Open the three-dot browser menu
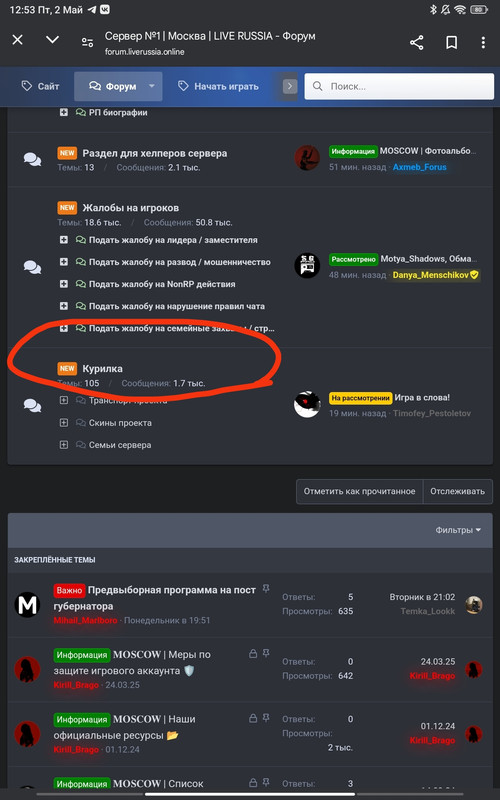Viewport: 500px width, 800px height. 483,42
